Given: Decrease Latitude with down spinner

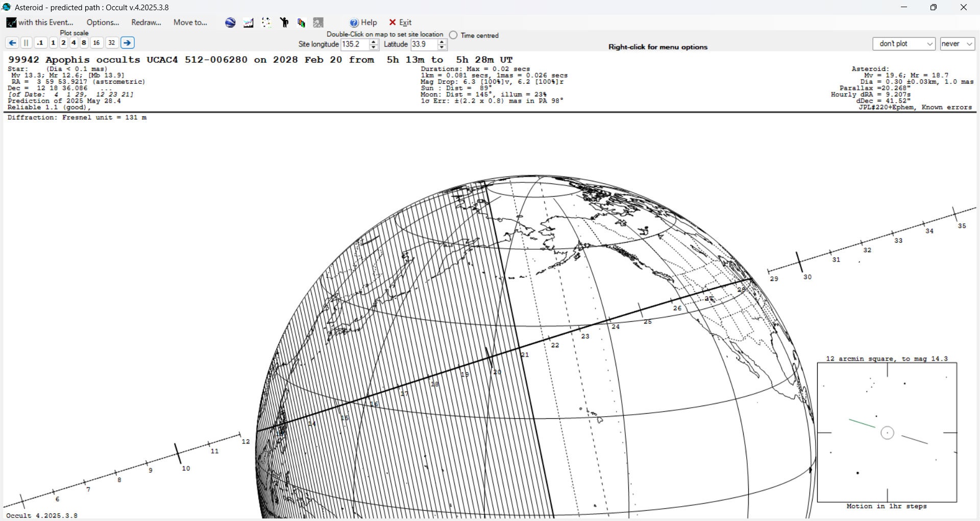Looking at the screenshot, I should (x=442, y=48).
